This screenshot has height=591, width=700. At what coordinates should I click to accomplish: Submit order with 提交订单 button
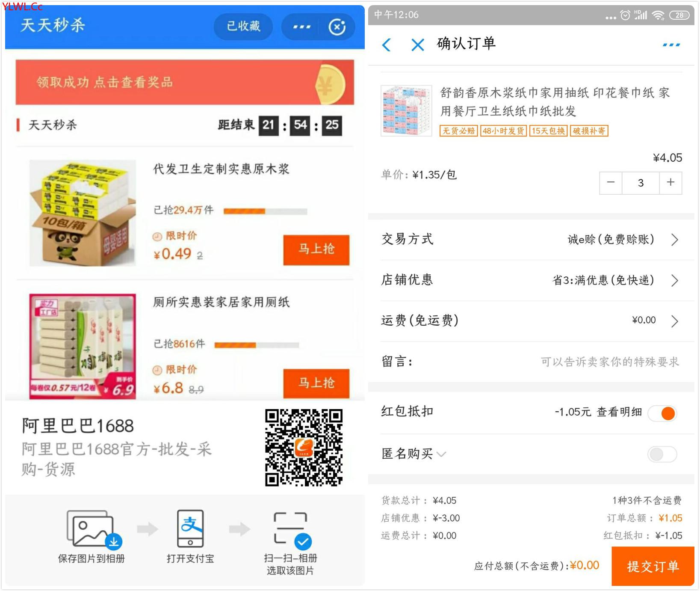[x=653, y=566]
